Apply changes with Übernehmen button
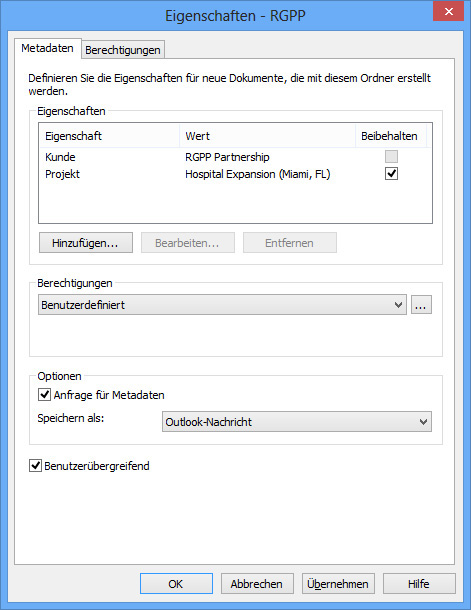The image size is (471, 610). coord(338,584)
